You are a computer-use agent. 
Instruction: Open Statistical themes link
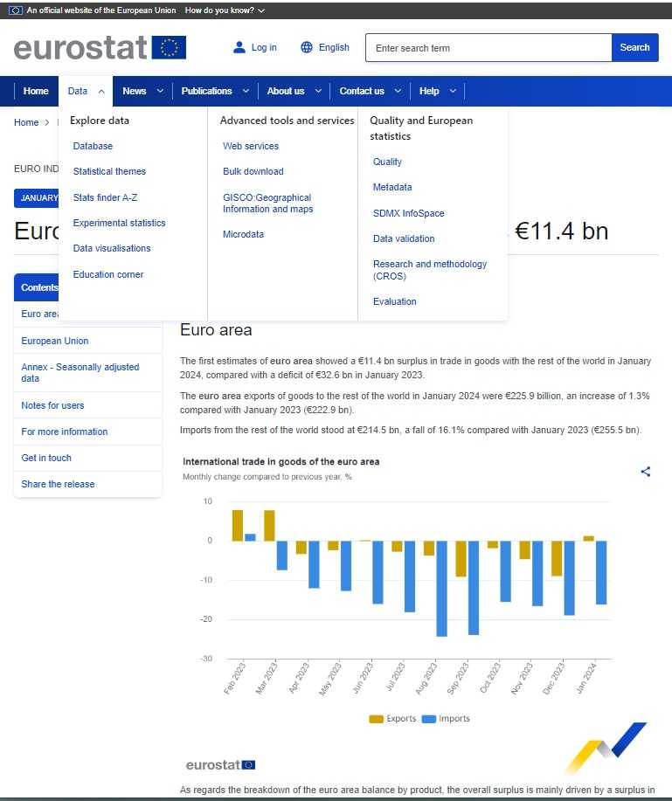[109, 171]
